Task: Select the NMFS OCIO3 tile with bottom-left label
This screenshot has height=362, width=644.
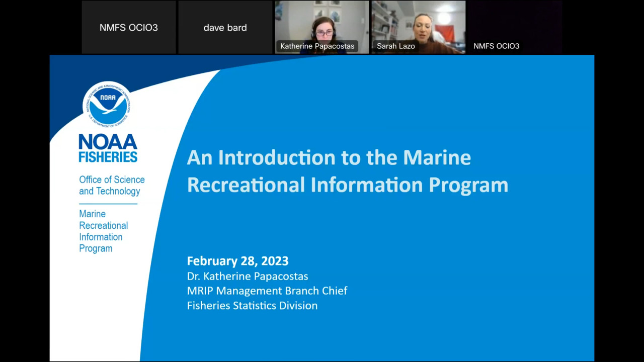Action: click(x=515, y=27)
